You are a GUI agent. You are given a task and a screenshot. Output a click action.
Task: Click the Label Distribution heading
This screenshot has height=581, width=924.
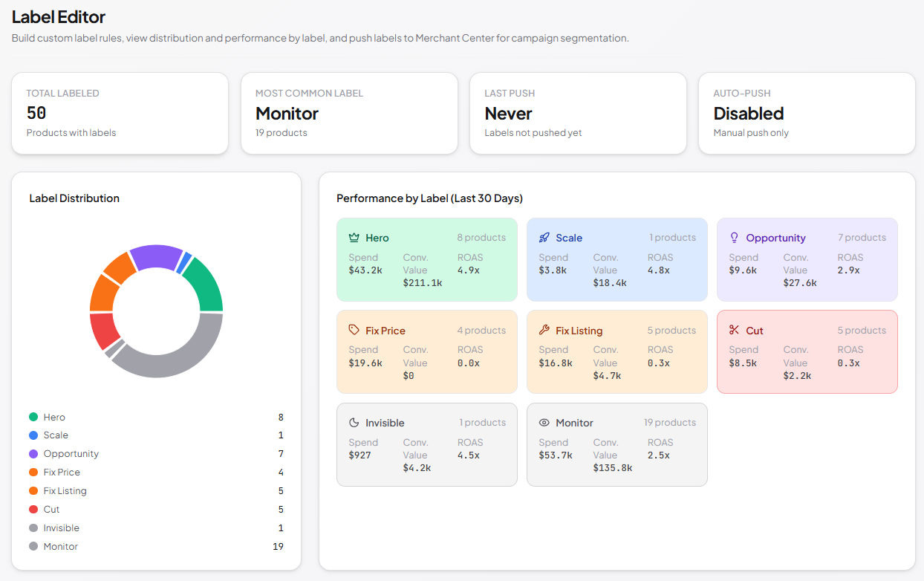[x=74, y=198]
